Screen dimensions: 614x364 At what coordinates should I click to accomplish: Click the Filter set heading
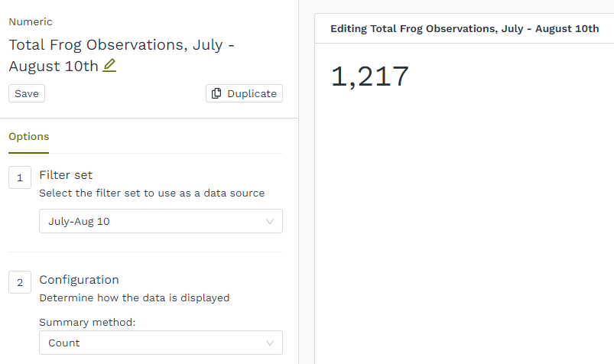[x=66, y=175]
